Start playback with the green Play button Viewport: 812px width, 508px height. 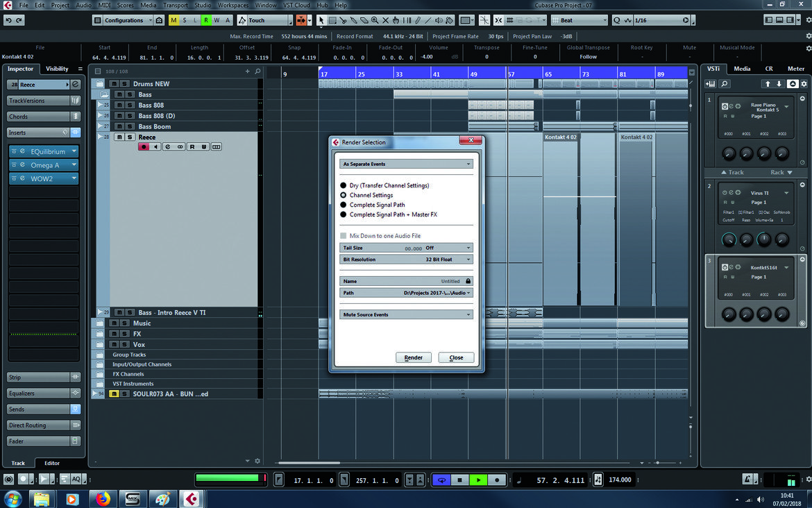click(478, 480)
